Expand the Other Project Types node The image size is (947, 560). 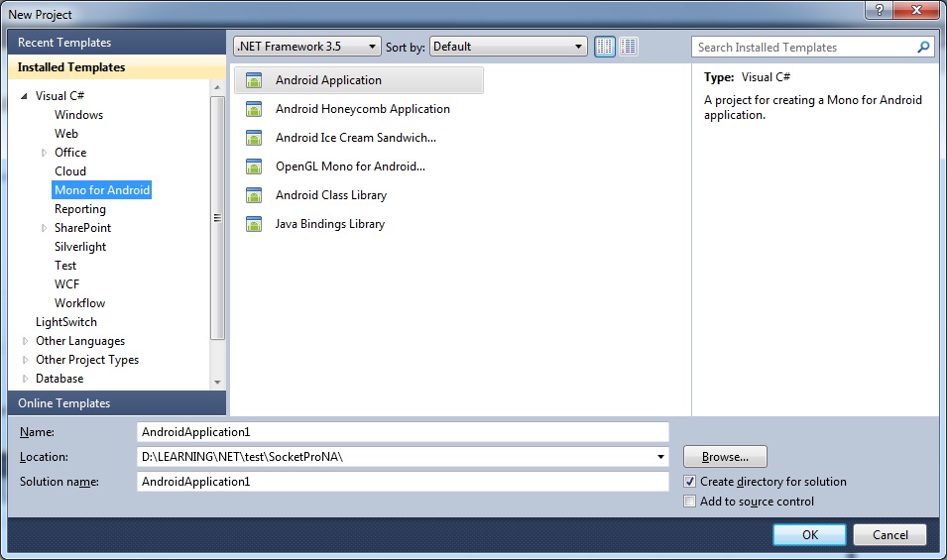(25, 360)
